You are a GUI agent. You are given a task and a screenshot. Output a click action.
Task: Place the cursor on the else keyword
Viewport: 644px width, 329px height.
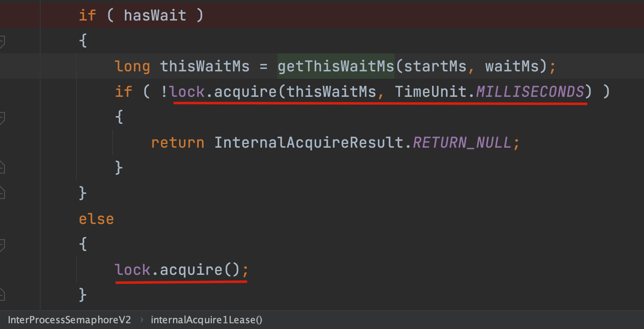(x=96, y=219)
